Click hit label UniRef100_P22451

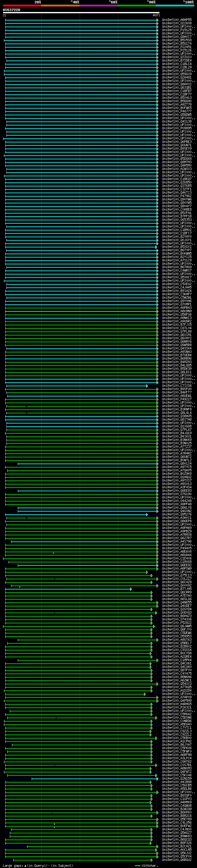[x=177, y=47]
